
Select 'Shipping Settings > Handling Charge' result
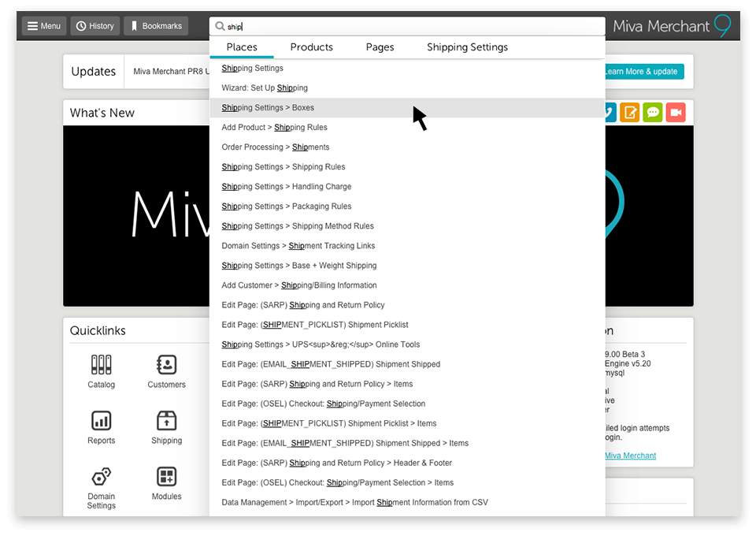click(x=407, y=187)
